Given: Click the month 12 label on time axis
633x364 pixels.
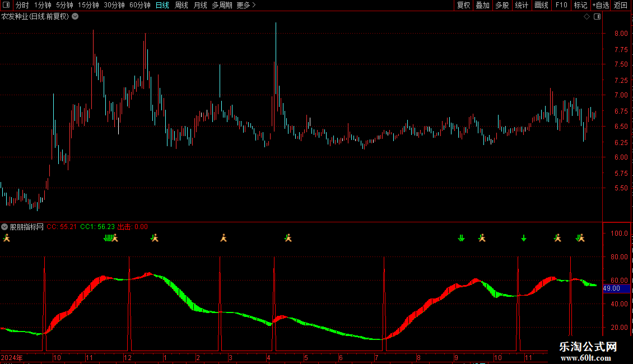Looking at the screenshot, I should point(128,357).
